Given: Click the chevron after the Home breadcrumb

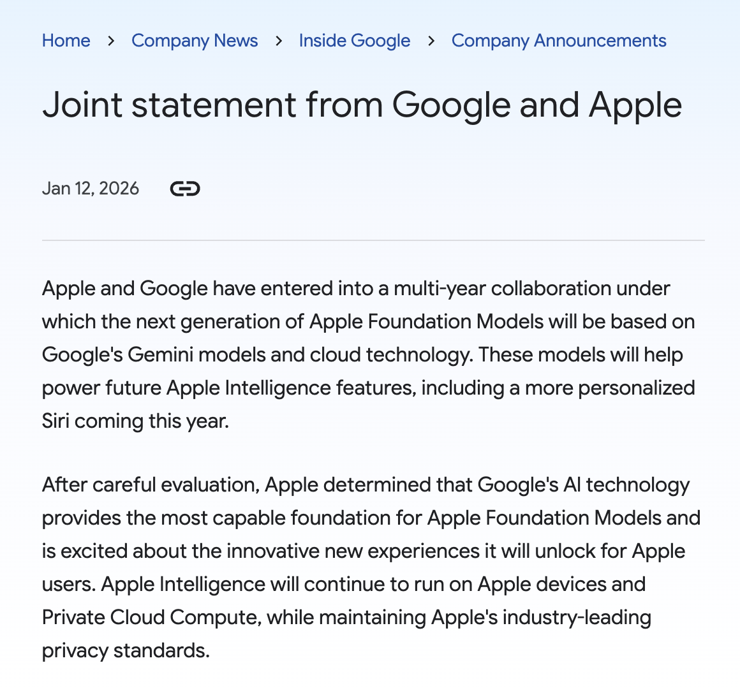Looking at the screenshot, I should [x=111, y=41].
